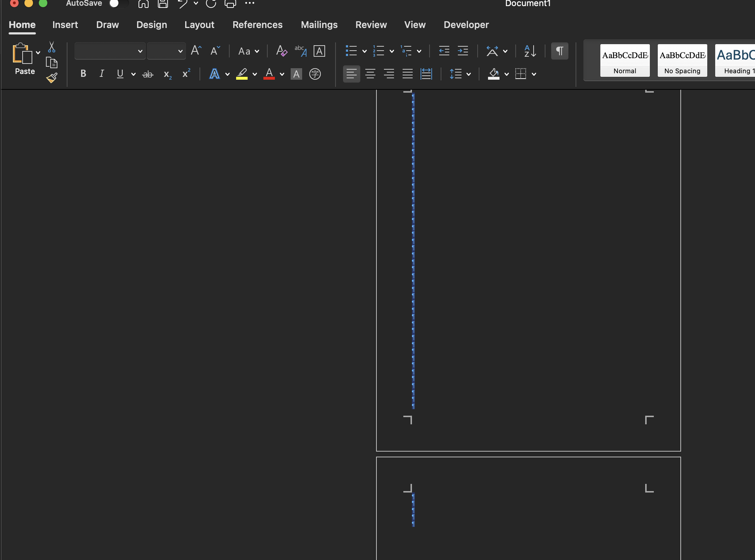
Task: Justify the paragraph text
Action: pyautogui.click(x=407, y=74)
